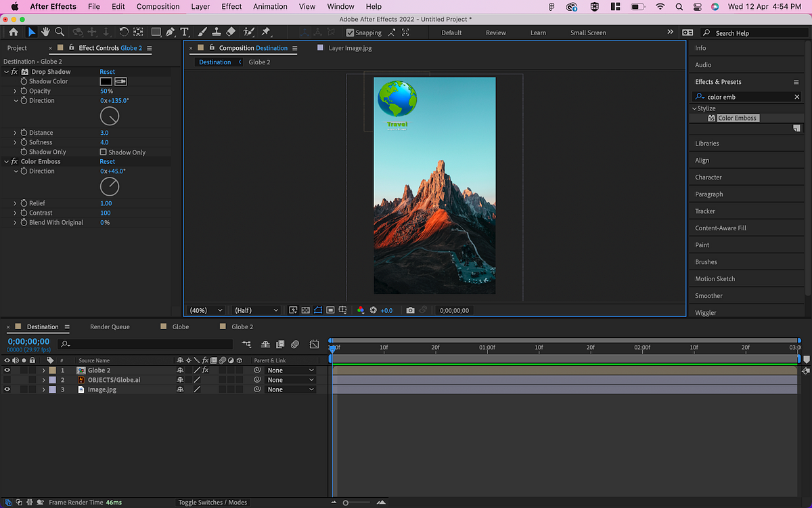
Task: Select the Hand tool in the toolbar
Action: pos(45,32)
